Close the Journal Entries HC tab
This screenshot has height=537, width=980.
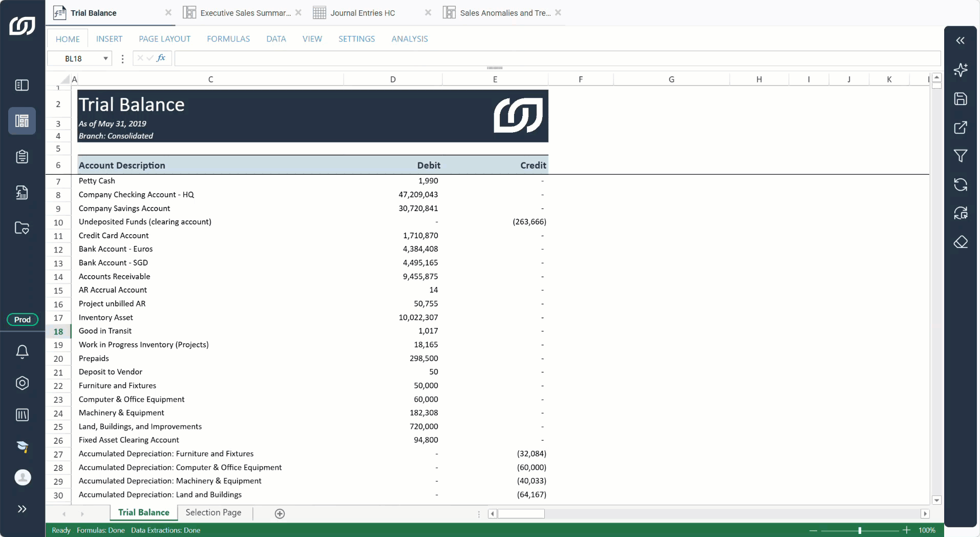point(428,13)
